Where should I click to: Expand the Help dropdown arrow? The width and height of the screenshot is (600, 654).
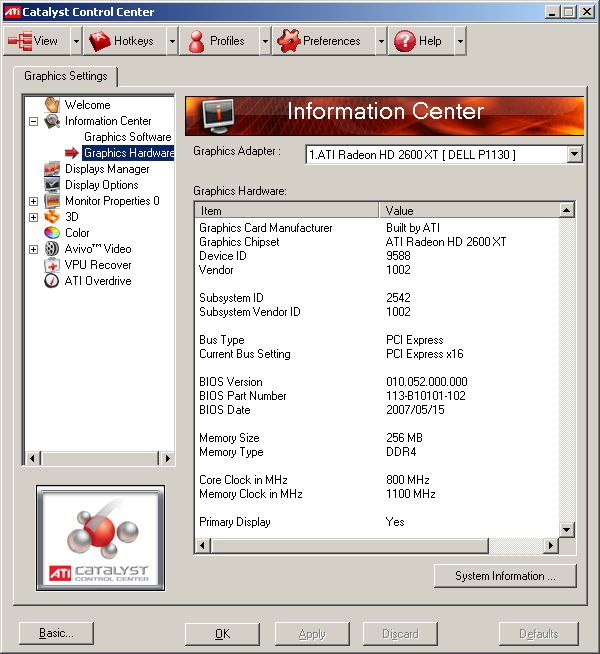pos(460,41)
